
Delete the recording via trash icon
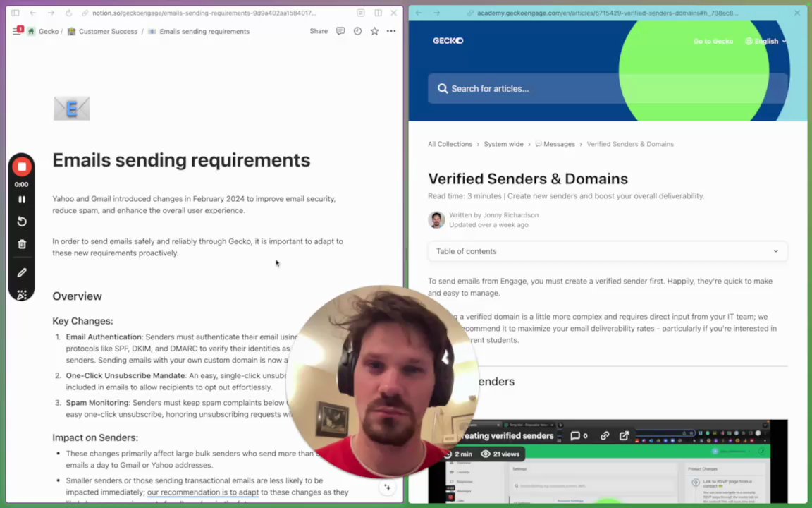22,244
